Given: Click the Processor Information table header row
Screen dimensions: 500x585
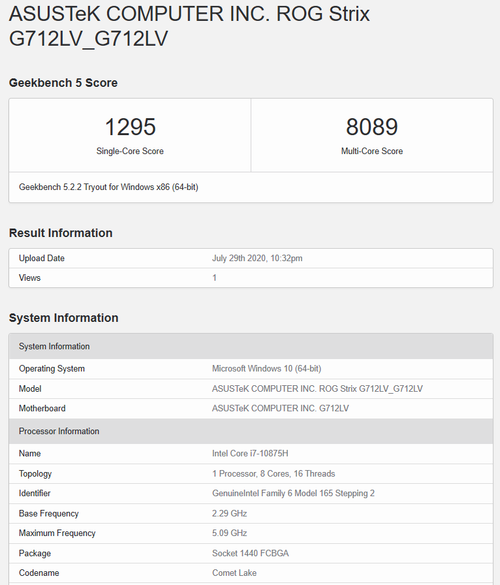Looking at the screenshot, I should pos(251,431).
